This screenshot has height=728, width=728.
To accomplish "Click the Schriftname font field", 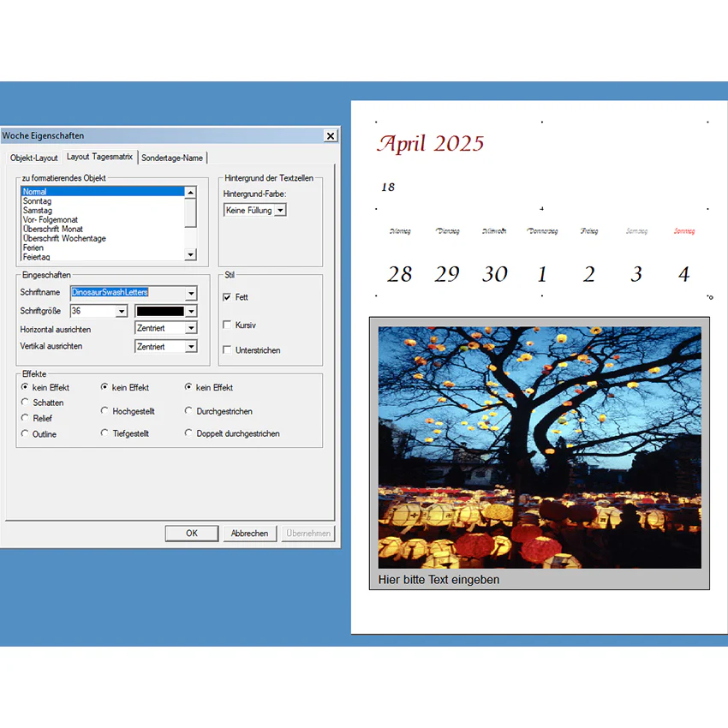I will point(128,293).
